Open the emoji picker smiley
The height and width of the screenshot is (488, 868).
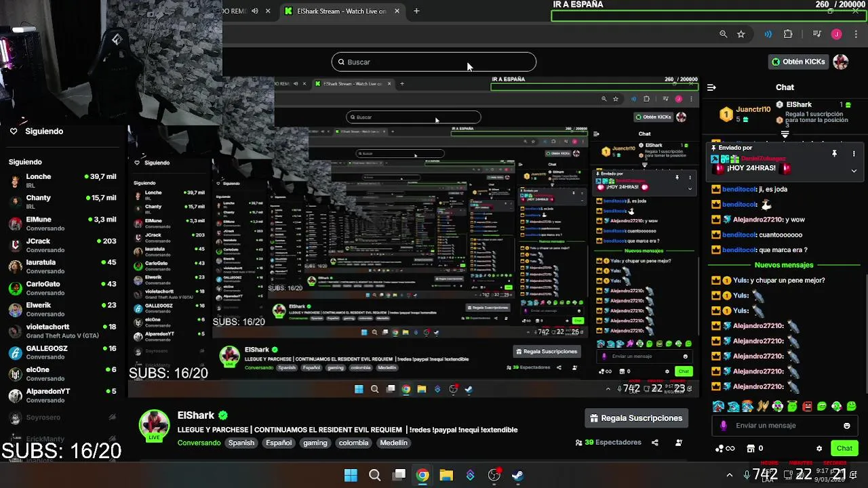(847, 426)
